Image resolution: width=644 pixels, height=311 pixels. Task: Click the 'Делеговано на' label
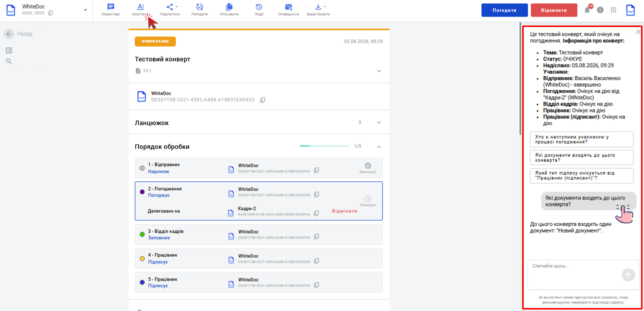tap(164, 211)
